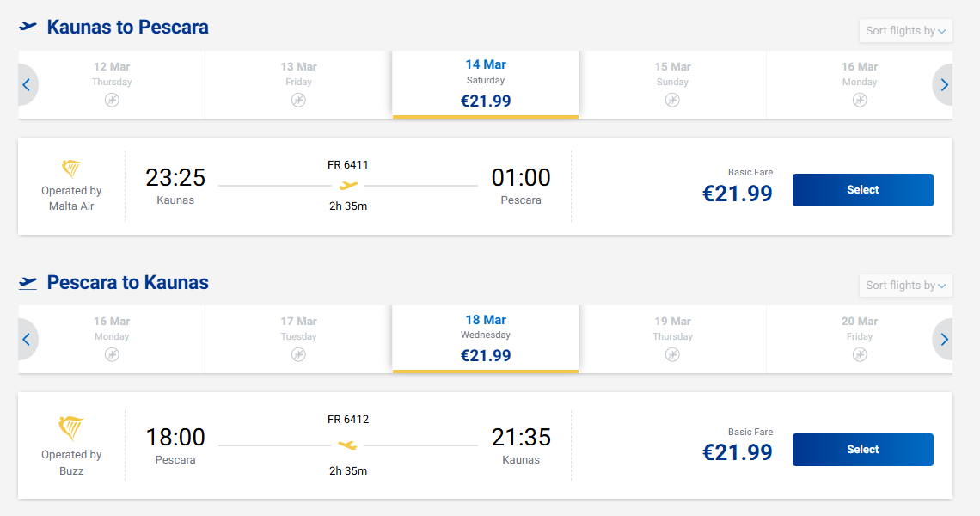Click the plane icon on flight FR 6412
Screen dimensions: 980x516
347,445
